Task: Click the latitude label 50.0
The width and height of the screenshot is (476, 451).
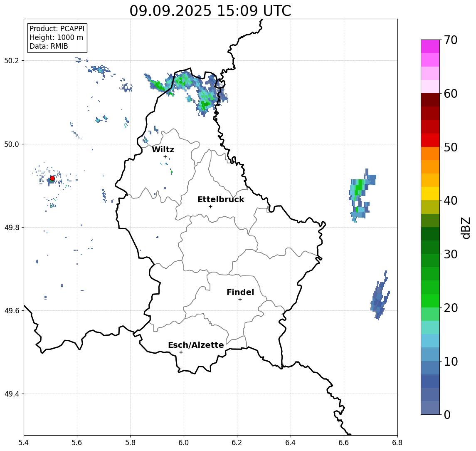Action: pos(12,144)
